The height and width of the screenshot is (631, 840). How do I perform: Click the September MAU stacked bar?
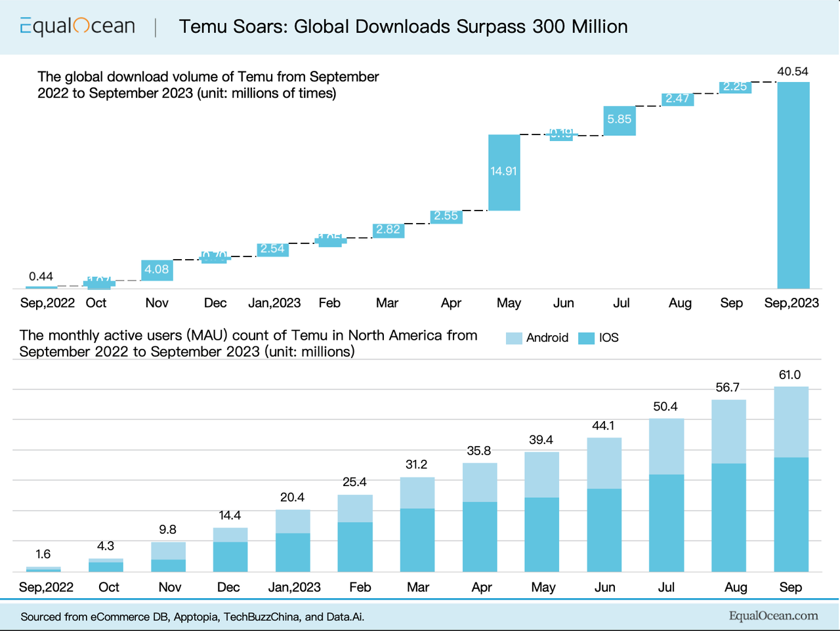pos(791,479)
